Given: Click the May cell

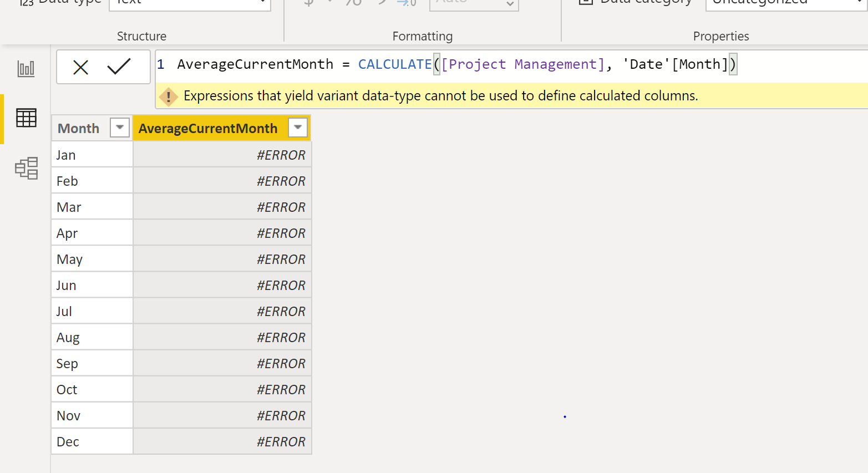Looking at the screenshot, I should coord(92,259).
